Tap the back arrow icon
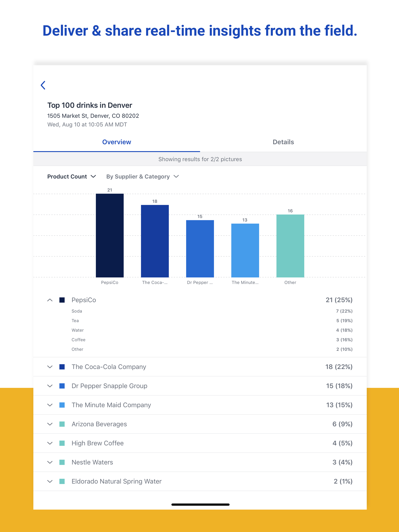The width and height of the screenshot is (399, 532). pos(43,85)
